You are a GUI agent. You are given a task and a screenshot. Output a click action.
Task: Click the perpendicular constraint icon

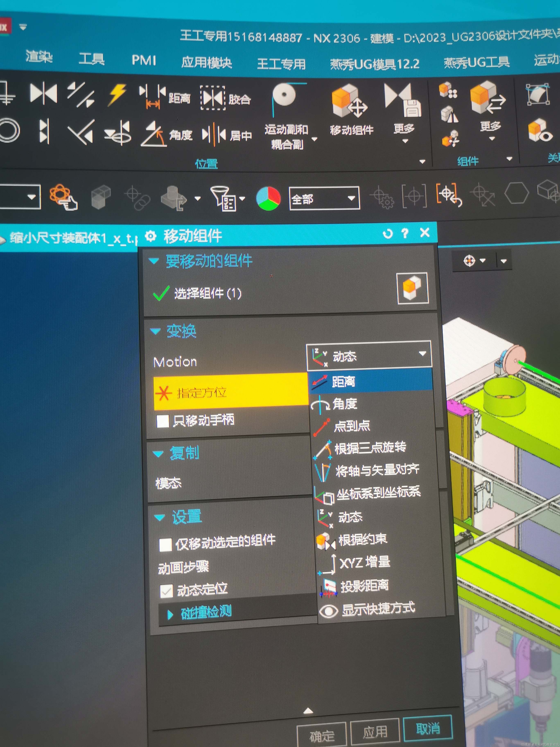[81, 132]
